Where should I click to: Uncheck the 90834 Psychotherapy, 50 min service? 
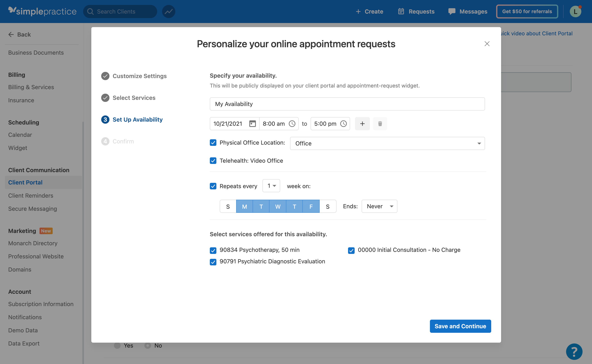pyautogui.click(x=213, y=250)
